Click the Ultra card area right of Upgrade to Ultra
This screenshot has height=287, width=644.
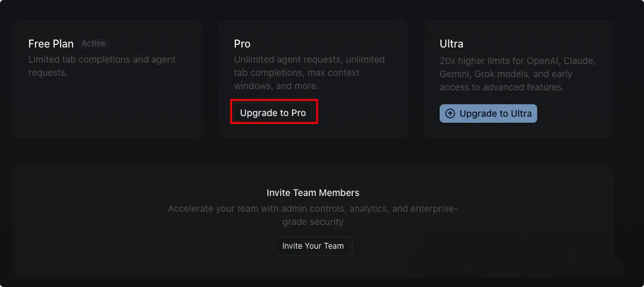click(575, 113)
